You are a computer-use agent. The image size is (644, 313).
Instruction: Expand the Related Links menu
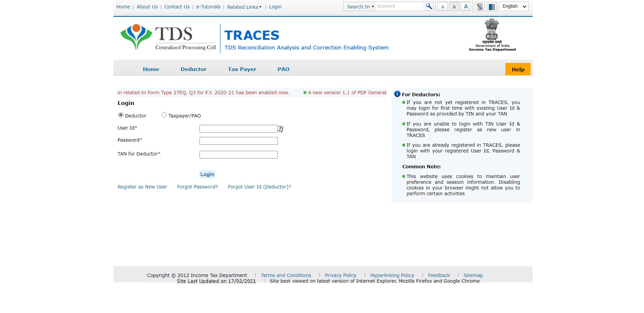[x=244, y=7]
